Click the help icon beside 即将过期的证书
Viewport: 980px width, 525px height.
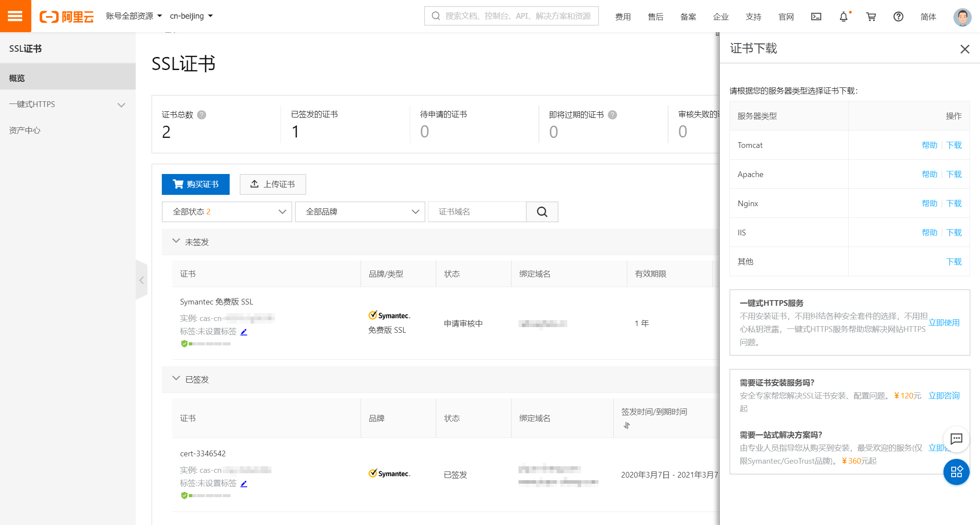(x=612, y=115)
